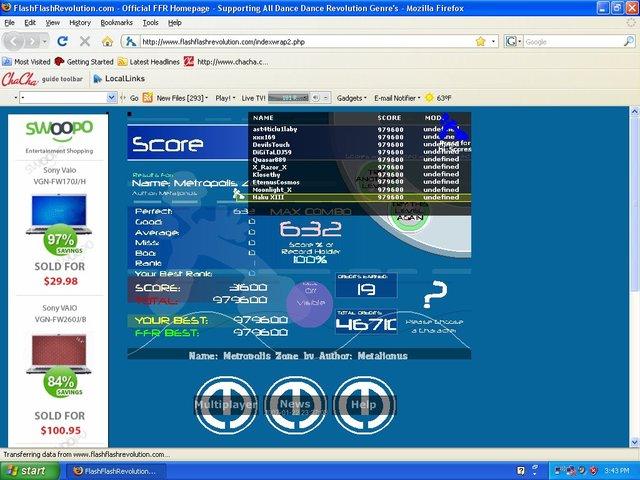Click the SWOOPO logo in the ad
This screenshot has width=640, height=480.
59,130
